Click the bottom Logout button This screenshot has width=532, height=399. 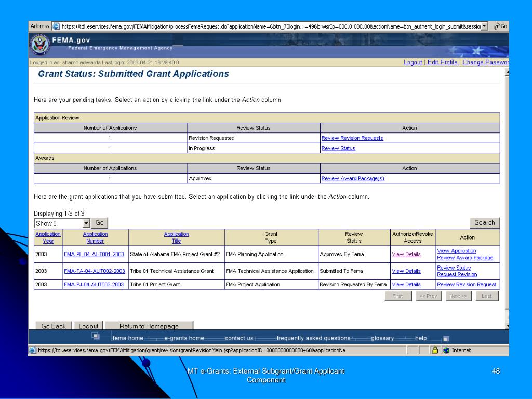pyautogui.click(x=88, y=326)
